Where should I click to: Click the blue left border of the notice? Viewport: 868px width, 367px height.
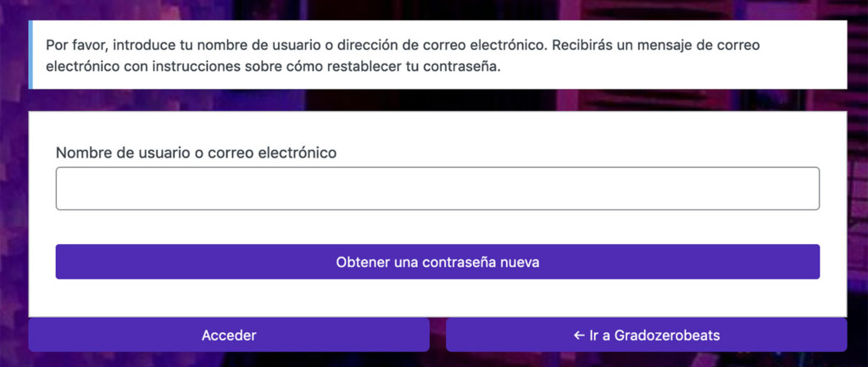pos(31,55)
